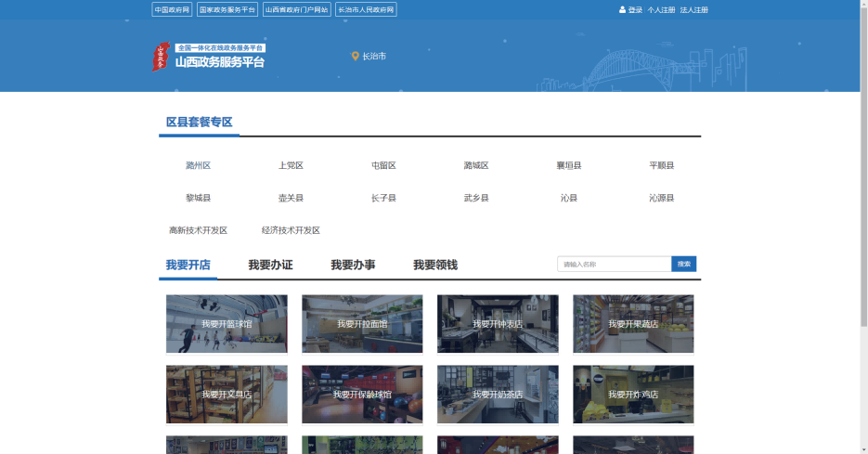
Task: Open the 我要开炸鸡店 card
Action: 633,395
